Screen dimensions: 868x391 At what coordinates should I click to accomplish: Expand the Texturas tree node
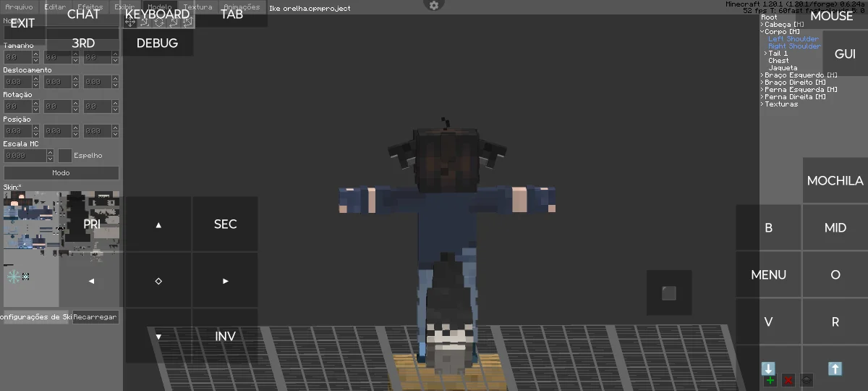click(762, 104)
